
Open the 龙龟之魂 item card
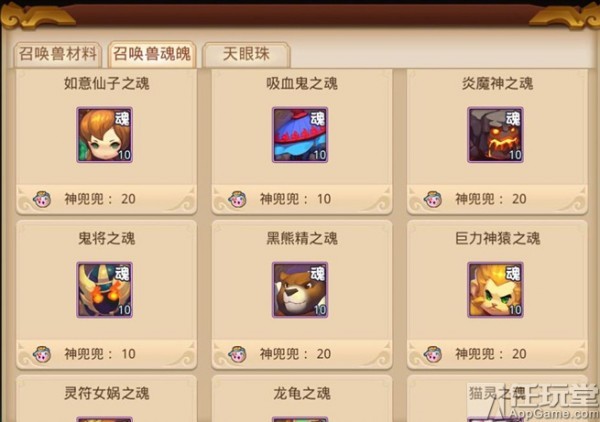(302, 398)
